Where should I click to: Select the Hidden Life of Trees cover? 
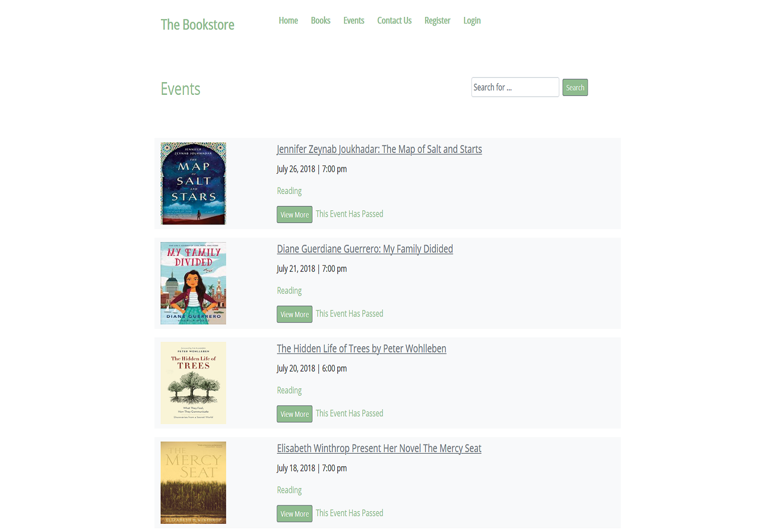[x=193, y=383]
